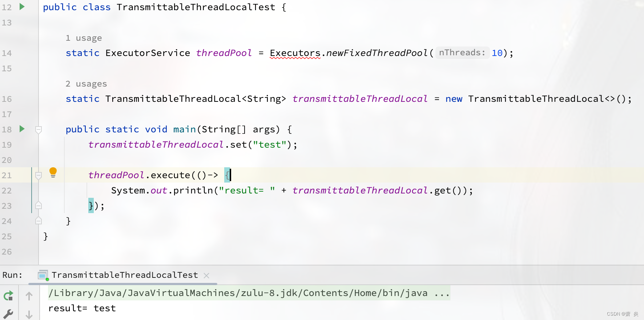Click the 'result= test' console output

82,308
